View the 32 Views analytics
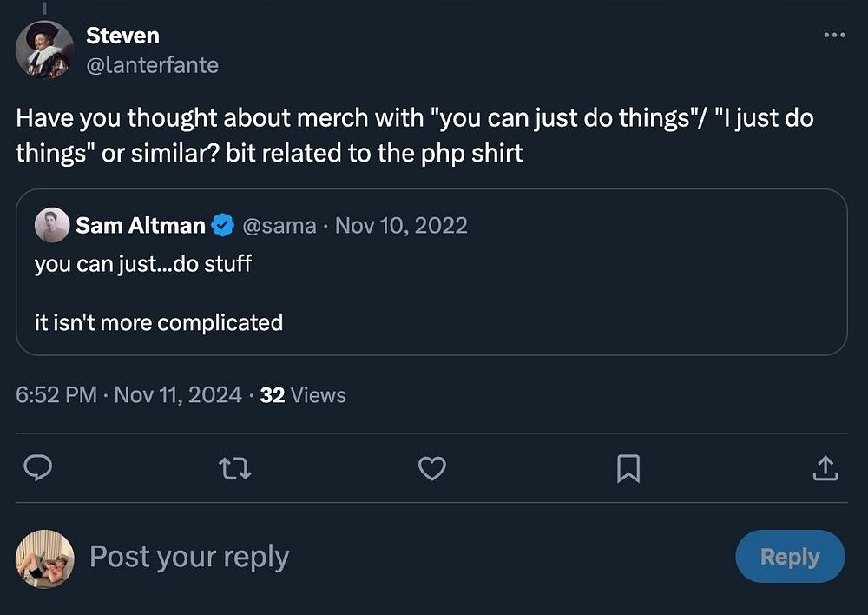Image resolution: width=868 pixels, height=615 pixels. click(303, 395)
